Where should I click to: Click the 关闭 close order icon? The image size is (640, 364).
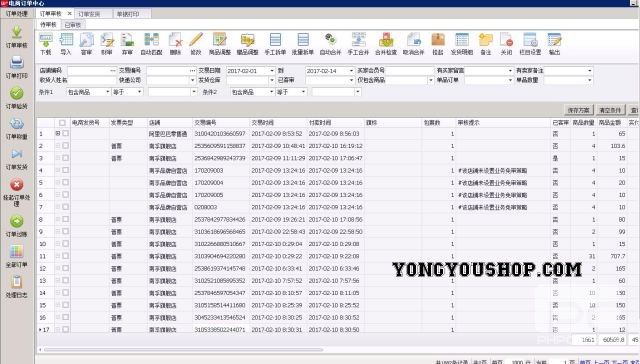coord(506,44)
